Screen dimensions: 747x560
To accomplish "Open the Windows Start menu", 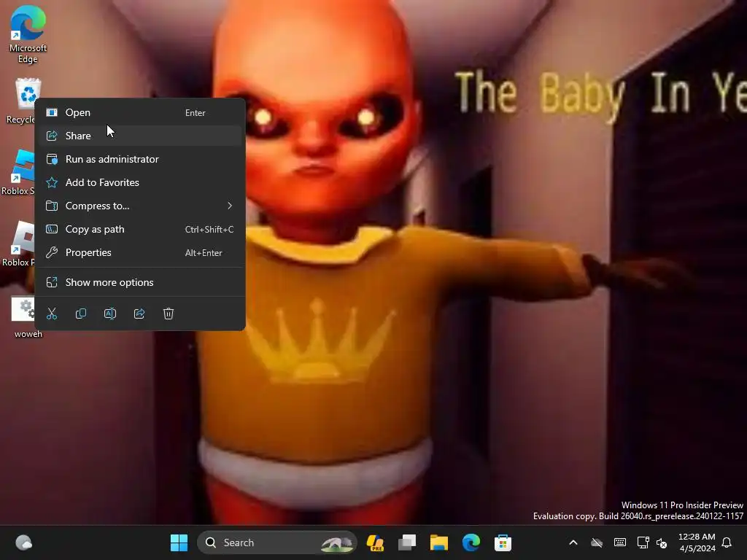I will point(179,542).
